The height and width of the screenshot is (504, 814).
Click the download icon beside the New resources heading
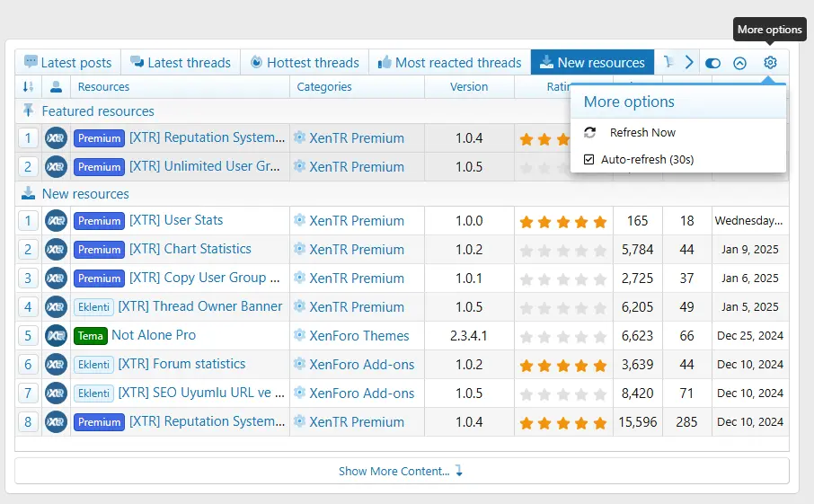click(x=28, y=194)
